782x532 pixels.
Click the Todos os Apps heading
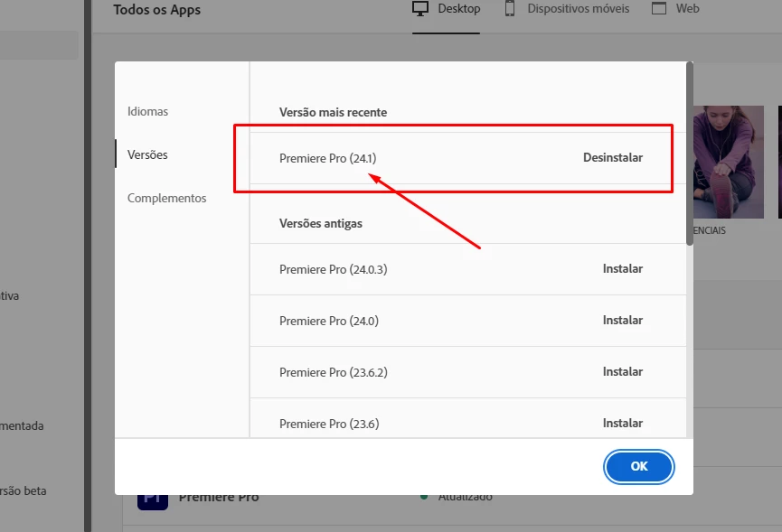[x=157, y=10]
